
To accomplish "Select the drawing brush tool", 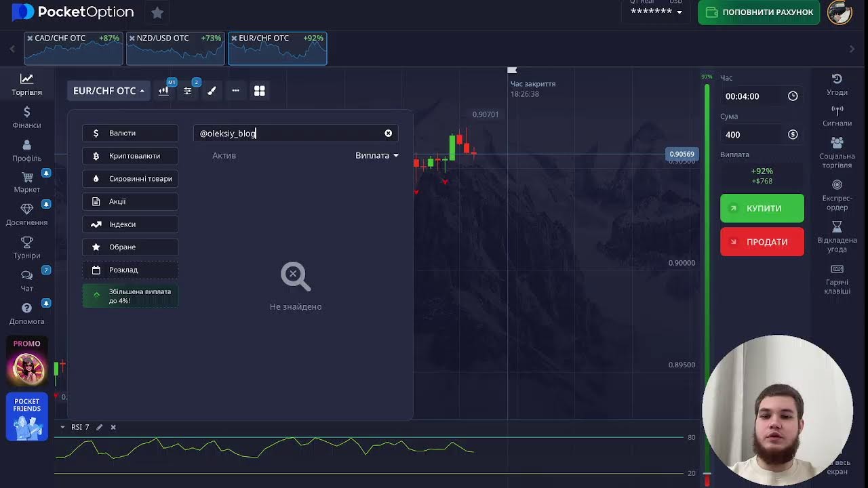I will 212,91.
